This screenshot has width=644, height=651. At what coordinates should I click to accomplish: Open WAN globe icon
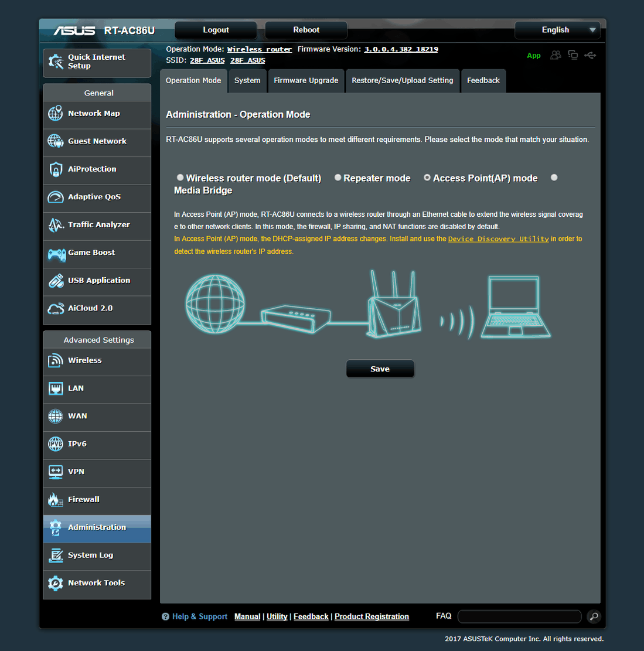tap(56, 416)
